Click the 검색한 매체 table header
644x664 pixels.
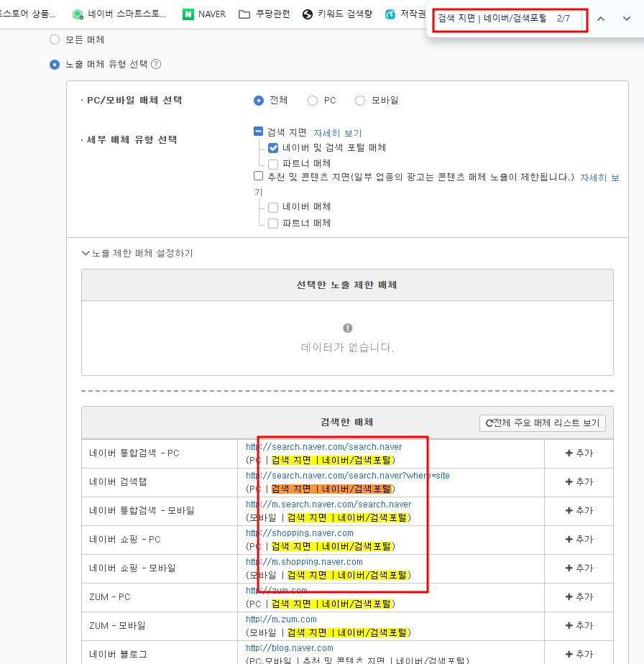[x=347, y=423]
